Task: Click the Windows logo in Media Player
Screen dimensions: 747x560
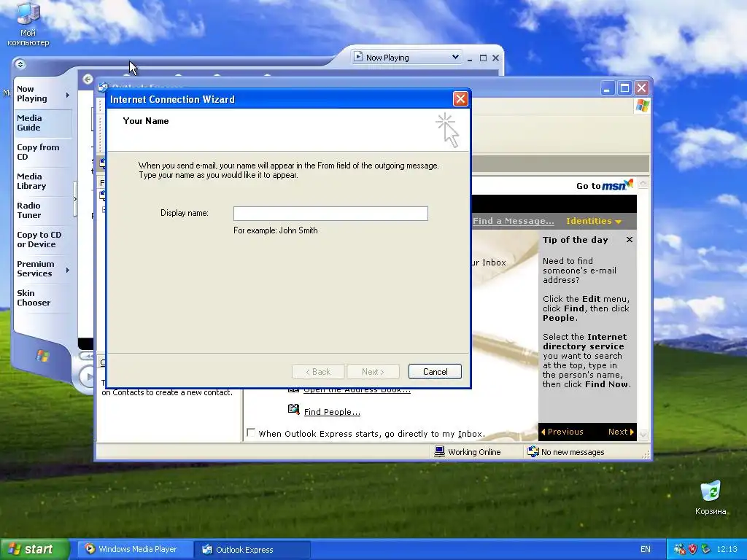Action: (x=42, y=355)
